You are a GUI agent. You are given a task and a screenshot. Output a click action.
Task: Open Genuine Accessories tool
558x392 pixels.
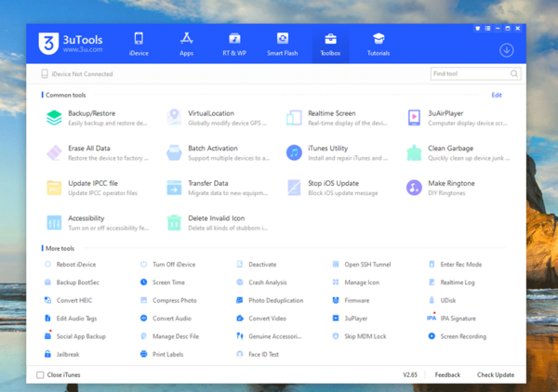tap(269, 336)
